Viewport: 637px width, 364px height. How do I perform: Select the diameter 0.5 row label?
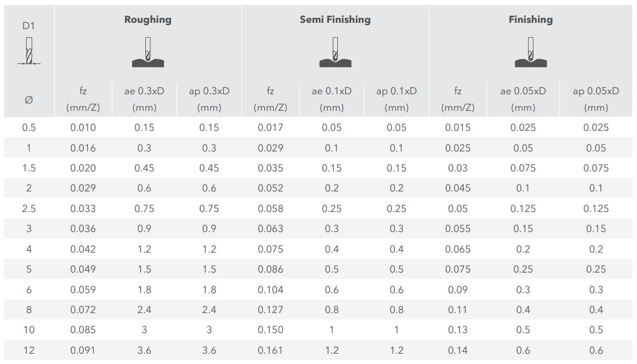29,127
